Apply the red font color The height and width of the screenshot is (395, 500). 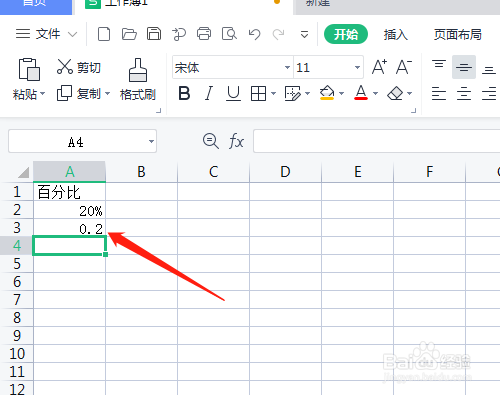[x=361, y=93]
